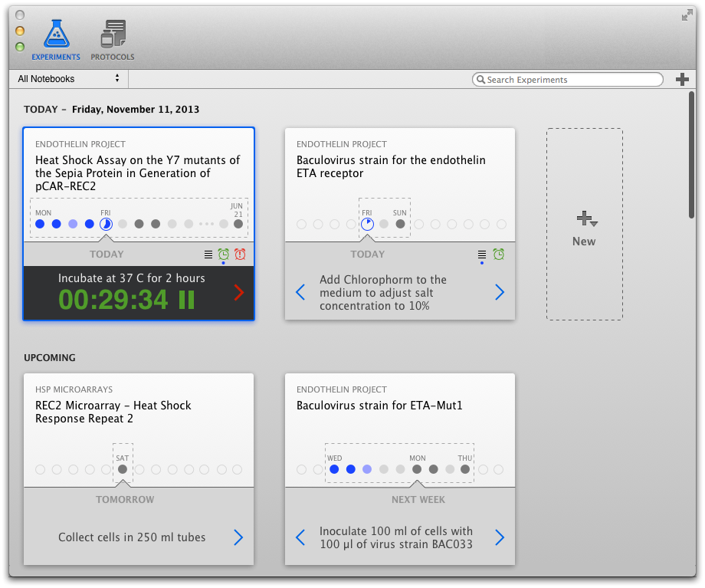The width and height of the screenshot is (705, 588).
Task: Click the green zoom window button
Action: (x=20, y=47)
